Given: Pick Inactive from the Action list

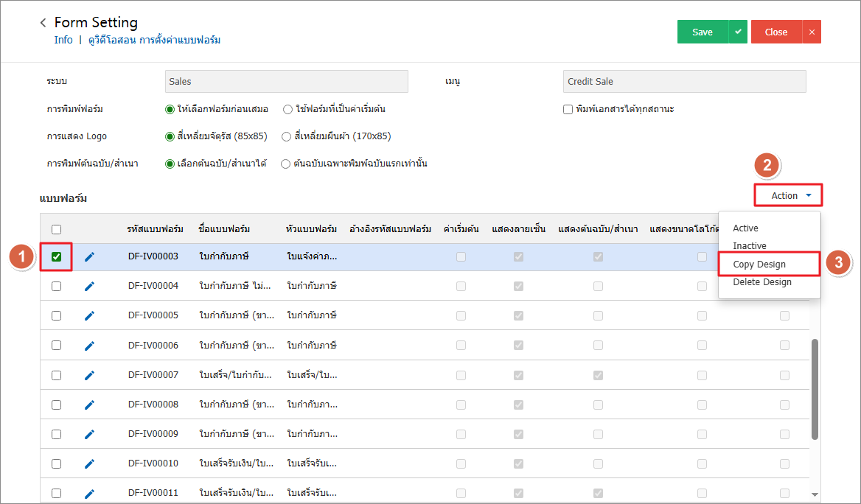Looking at the screenshot, I should pos(750,246).
